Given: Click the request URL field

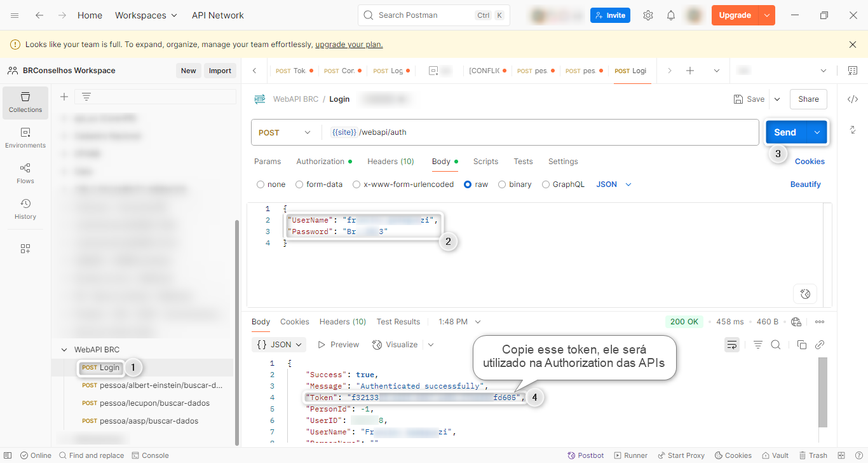Looking at the screenshot, I should tap(540, 132).
